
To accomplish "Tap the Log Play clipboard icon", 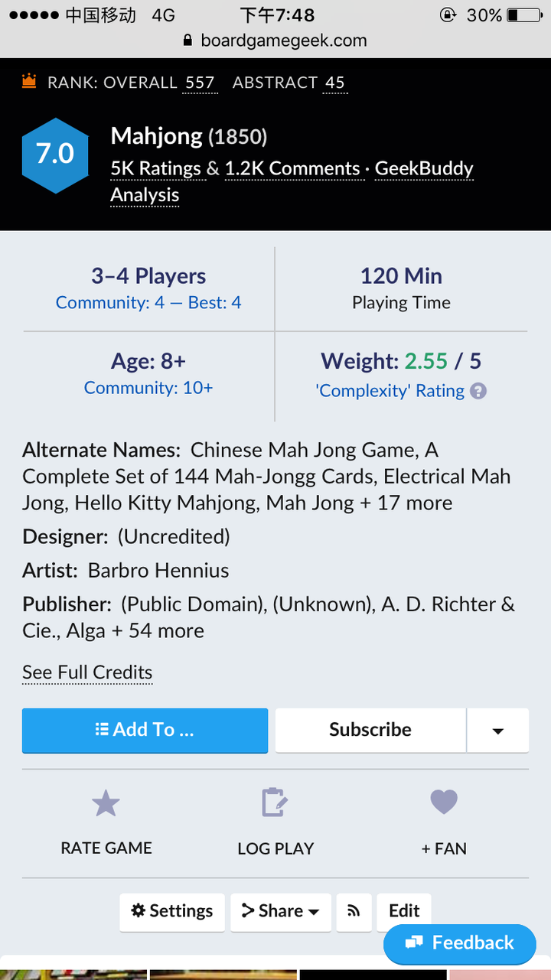I will point(275,803).
